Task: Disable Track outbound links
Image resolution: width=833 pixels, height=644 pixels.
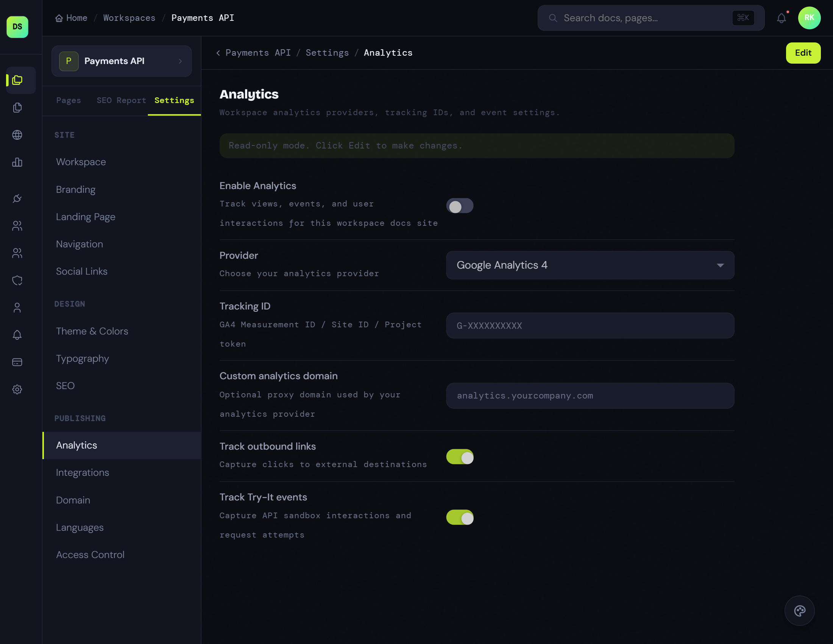Action: pos(460,457)
